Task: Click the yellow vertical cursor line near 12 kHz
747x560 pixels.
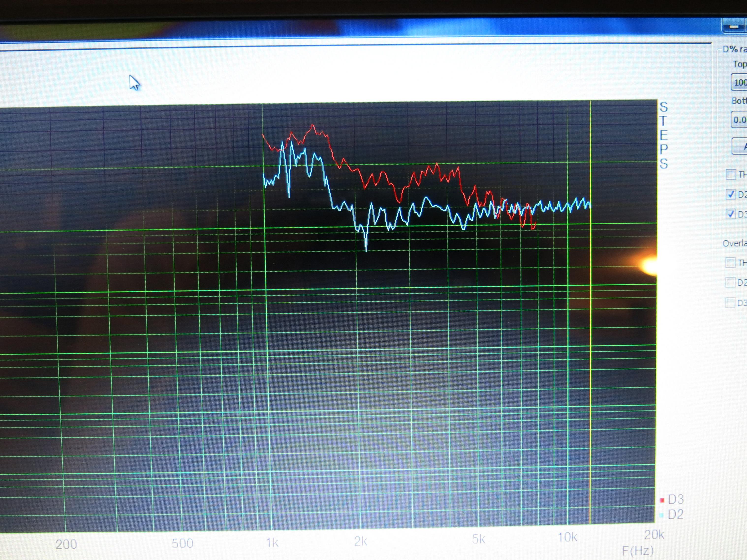Action: [590, 312]
